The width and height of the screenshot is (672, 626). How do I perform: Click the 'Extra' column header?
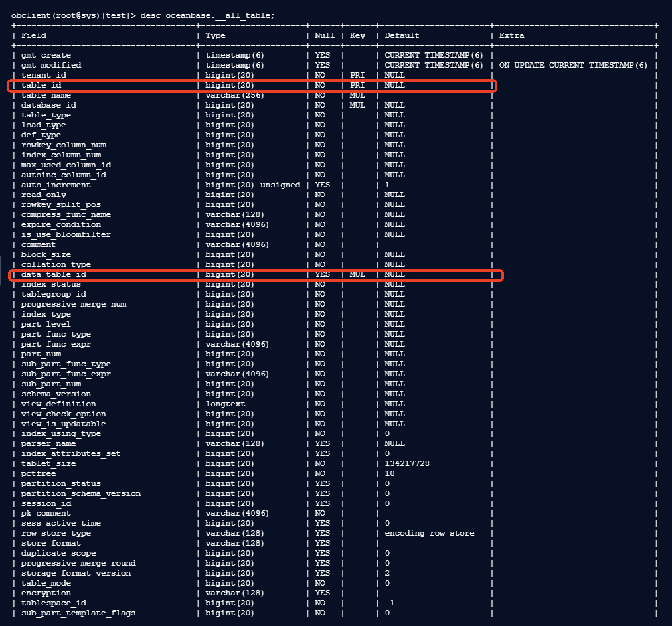pos(511,35)
